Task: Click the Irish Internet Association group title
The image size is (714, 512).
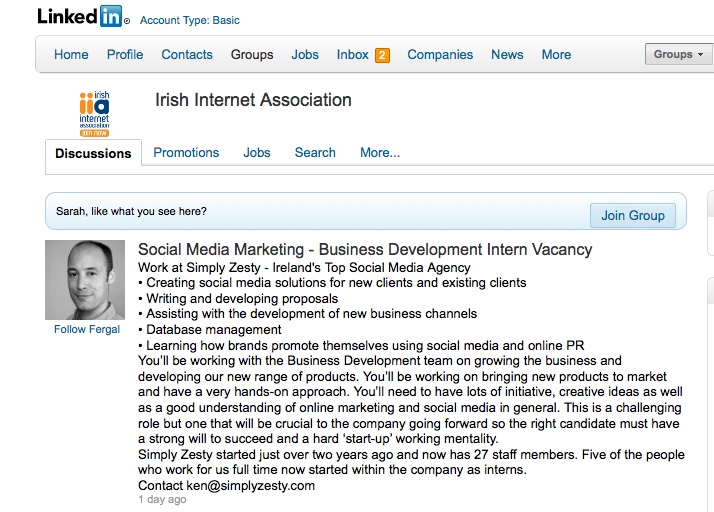Action: 254,100
